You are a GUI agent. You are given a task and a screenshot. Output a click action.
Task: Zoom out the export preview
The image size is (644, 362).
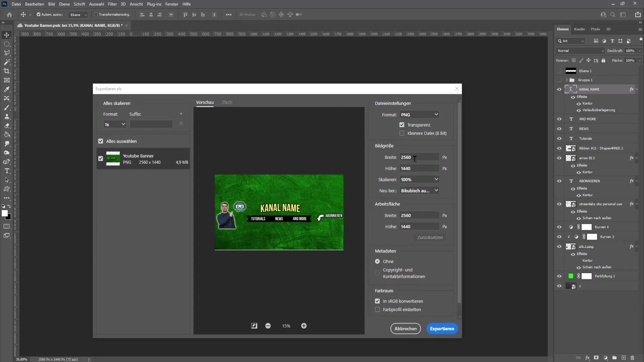point(268,326)
